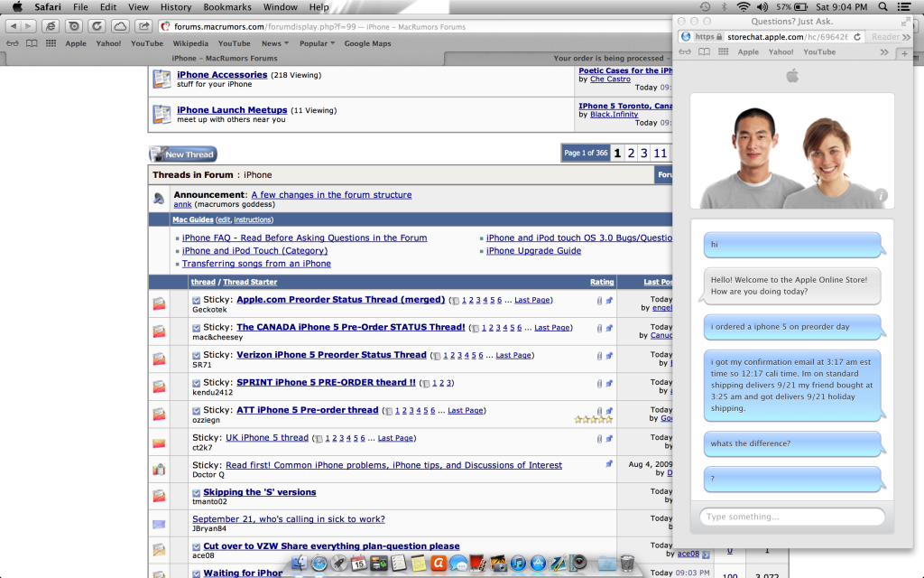Toggle checkbox for CANADA iPhone 5 Pre-Order thread

click(x=196, y=328)
